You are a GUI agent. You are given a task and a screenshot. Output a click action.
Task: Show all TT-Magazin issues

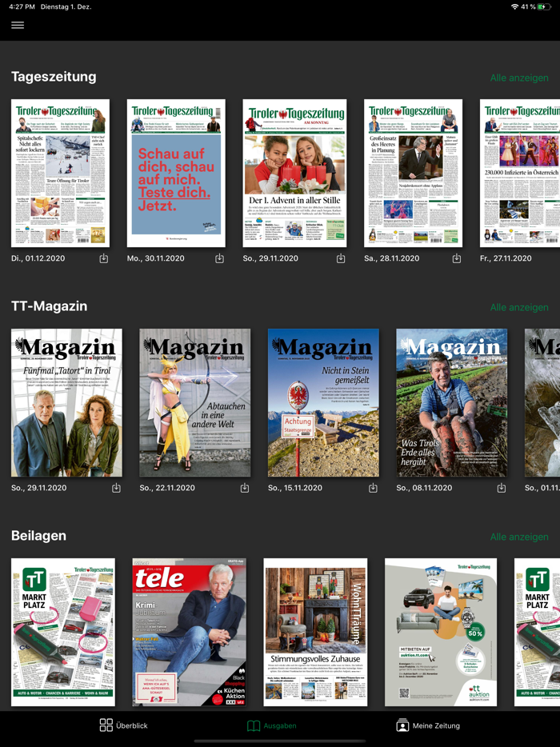tap(519, 307)
